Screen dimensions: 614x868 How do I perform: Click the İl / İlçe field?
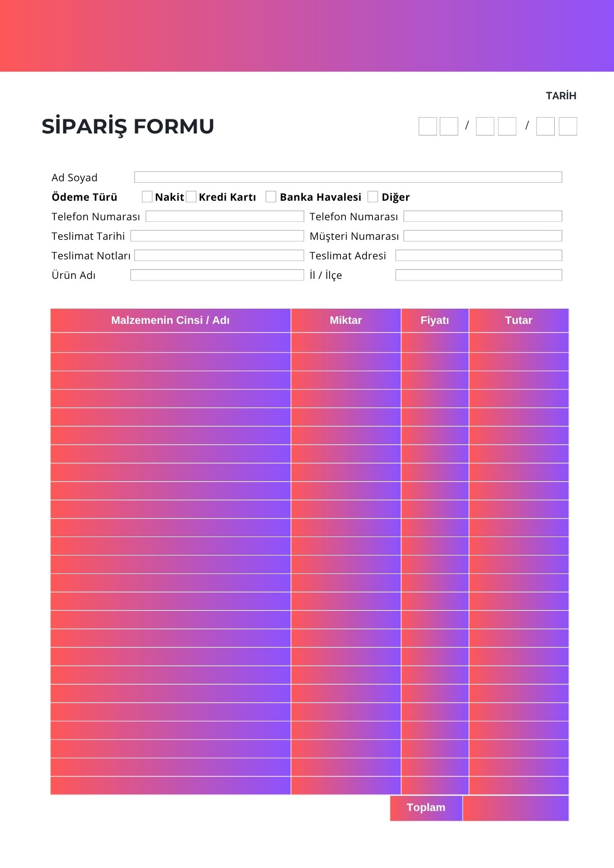coord(479,275)
